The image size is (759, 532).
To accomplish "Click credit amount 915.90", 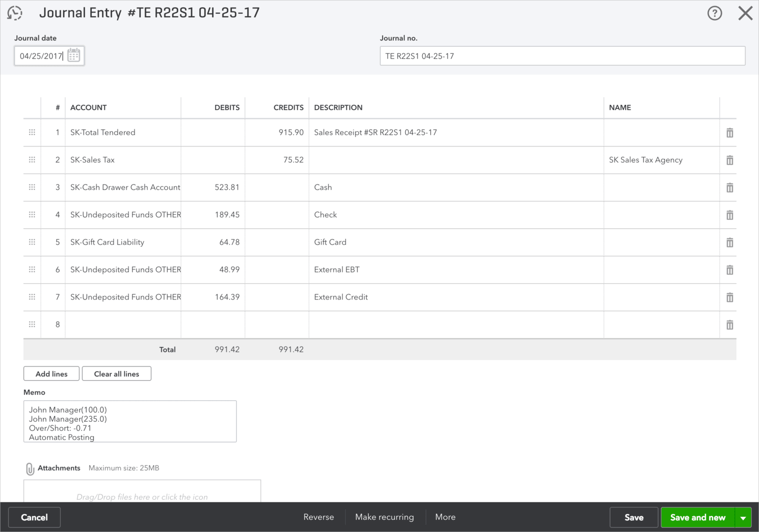I will (291, 132).
